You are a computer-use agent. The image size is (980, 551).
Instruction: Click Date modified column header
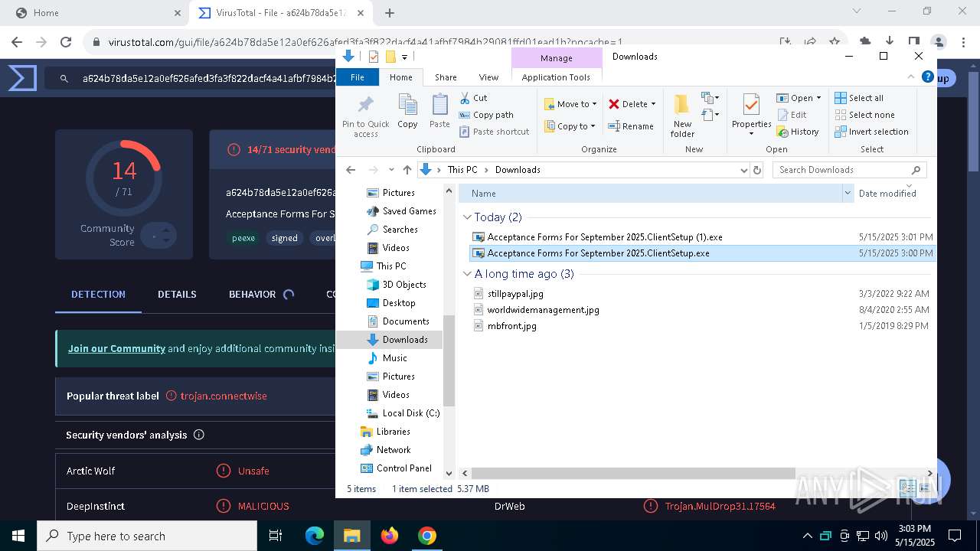887,194
